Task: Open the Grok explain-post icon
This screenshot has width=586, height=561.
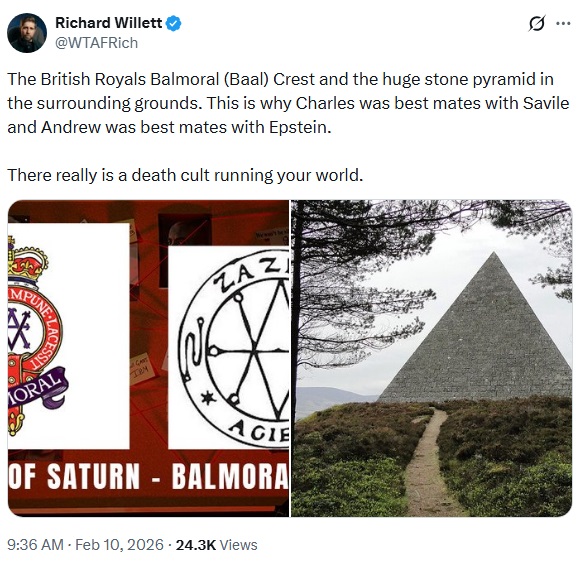Action: tap(537, 24)
